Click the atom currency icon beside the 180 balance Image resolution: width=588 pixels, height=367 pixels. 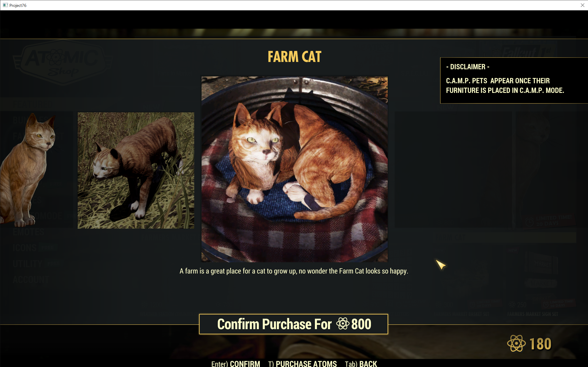[516, 343]
